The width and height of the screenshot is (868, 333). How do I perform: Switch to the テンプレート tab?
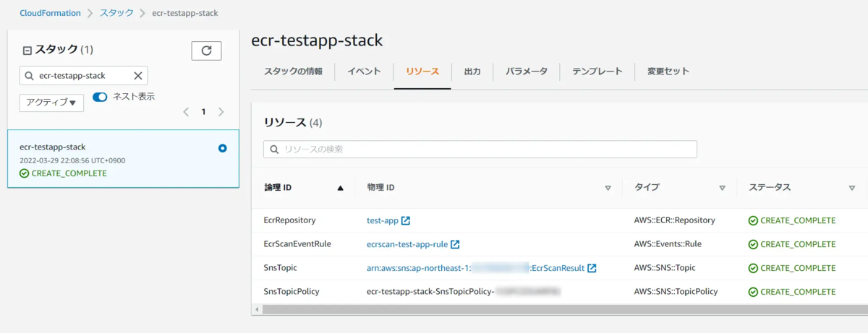coord(597,72)
